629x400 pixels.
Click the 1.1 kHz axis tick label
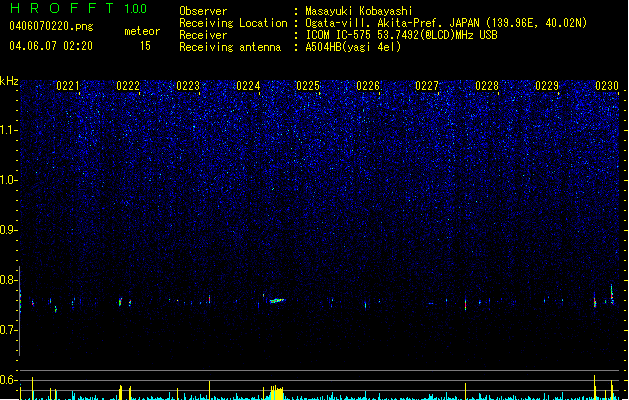9,130
